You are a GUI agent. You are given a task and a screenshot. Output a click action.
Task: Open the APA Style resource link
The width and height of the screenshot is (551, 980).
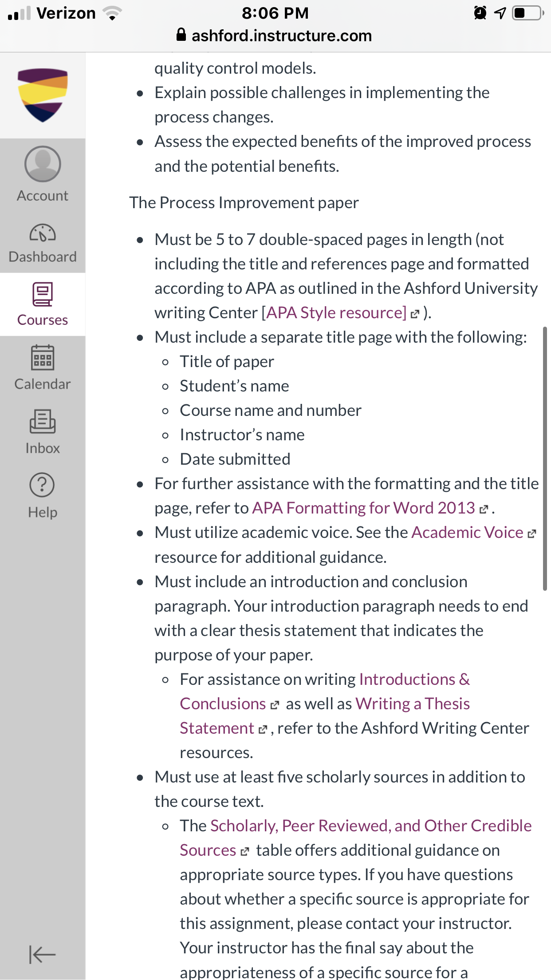click(x=336, y=313)
